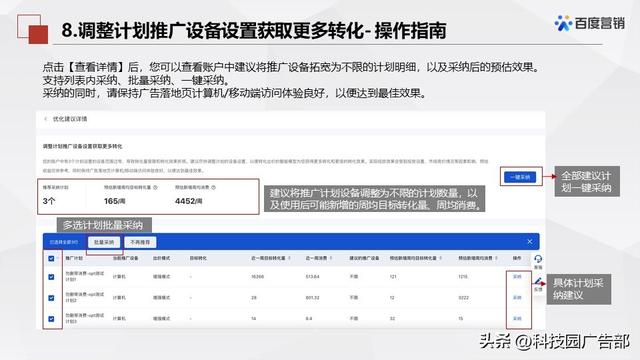Select the cell value 513.64
The height and width of the screenshot is (360, 640).
point(313,277)
